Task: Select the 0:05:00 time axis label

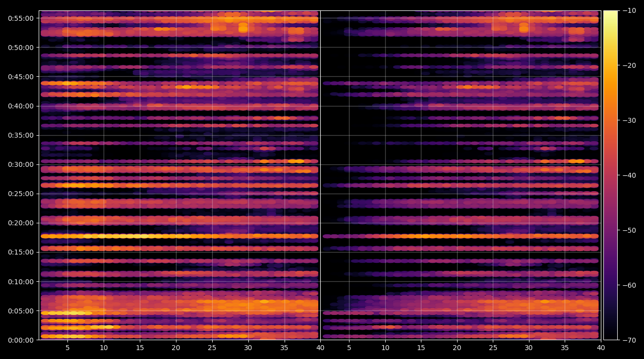Action: point(20,311)
